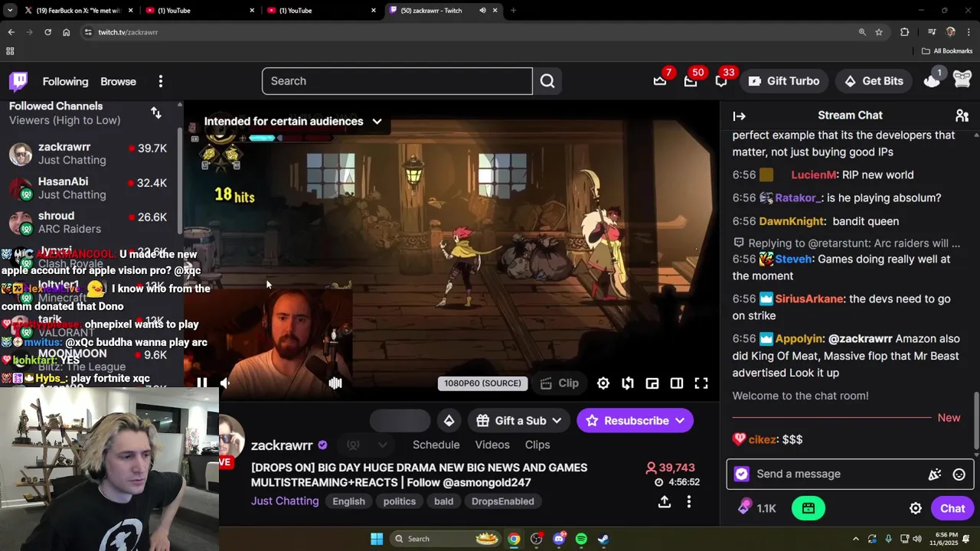980x551 pixels.
Task: Click the Bits cheer icon with notification
Action: 933,80
